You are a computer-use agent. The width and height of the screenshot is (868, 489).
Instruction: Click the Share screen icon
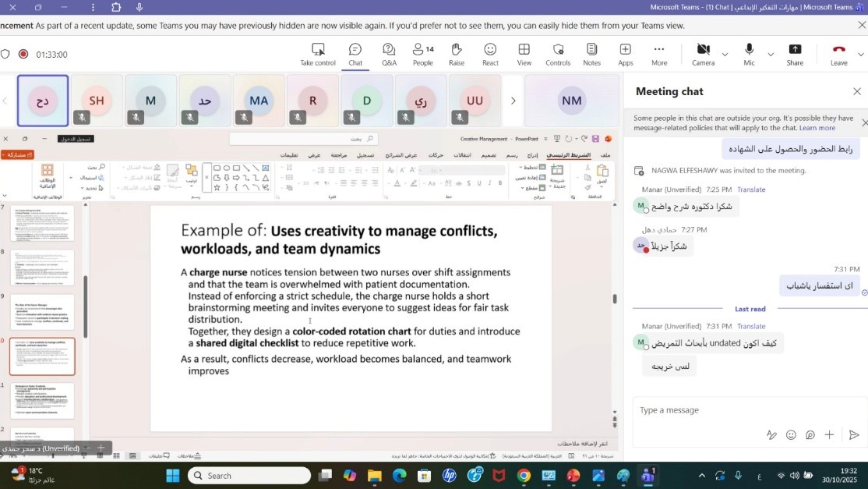point(795,54)
